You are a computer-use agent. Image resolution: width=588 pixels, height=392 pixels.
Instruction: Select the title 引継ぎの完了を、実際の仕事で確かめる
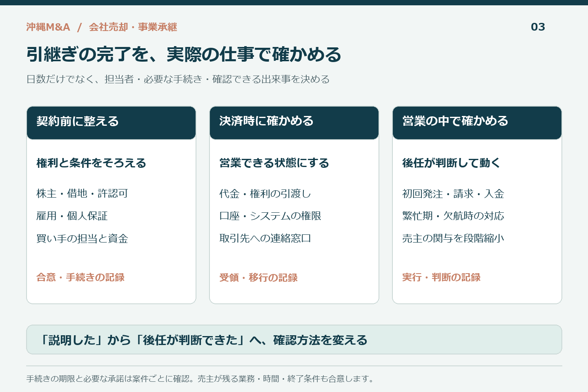coord(184,54)
